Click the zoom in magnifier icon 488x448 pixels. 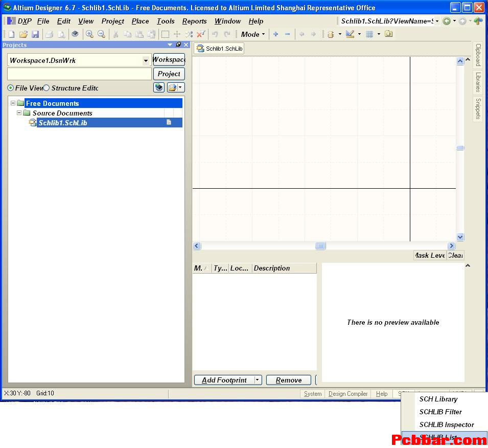89,34
